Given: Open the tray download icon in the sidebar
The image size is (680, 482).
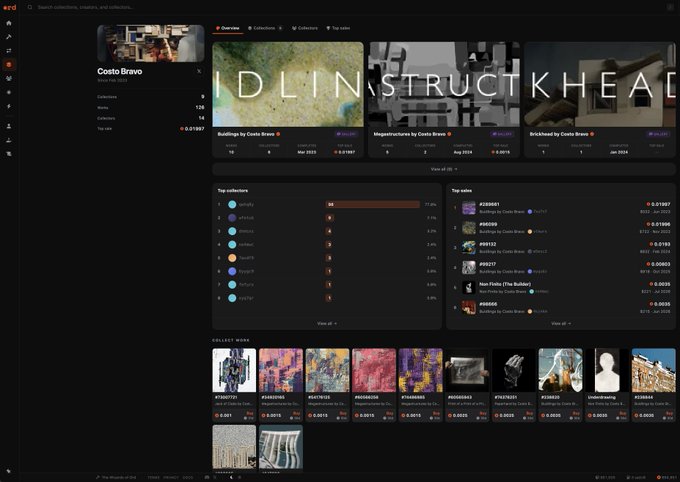Looking at the screenshot, I should pos(9,140).
